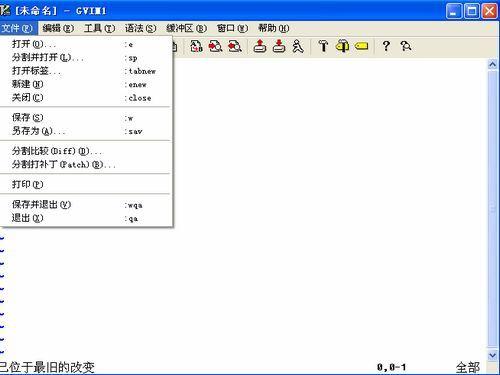Click the Save Session toolbar icon
500x375 pixels.
point(279,46)
